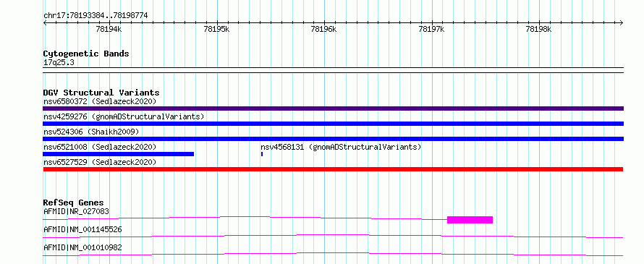Select the blue nsv524306 variant bar
This screenshot has height=264, width=644.
coord(333,139)
